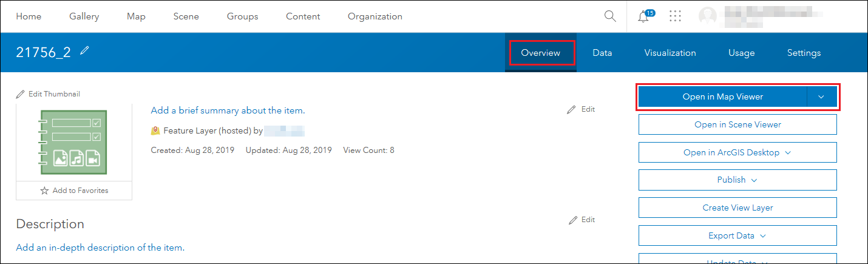Click Edit pencil next to the summary
This screenshot has height=264, width=868.
(x=571, y=110)
